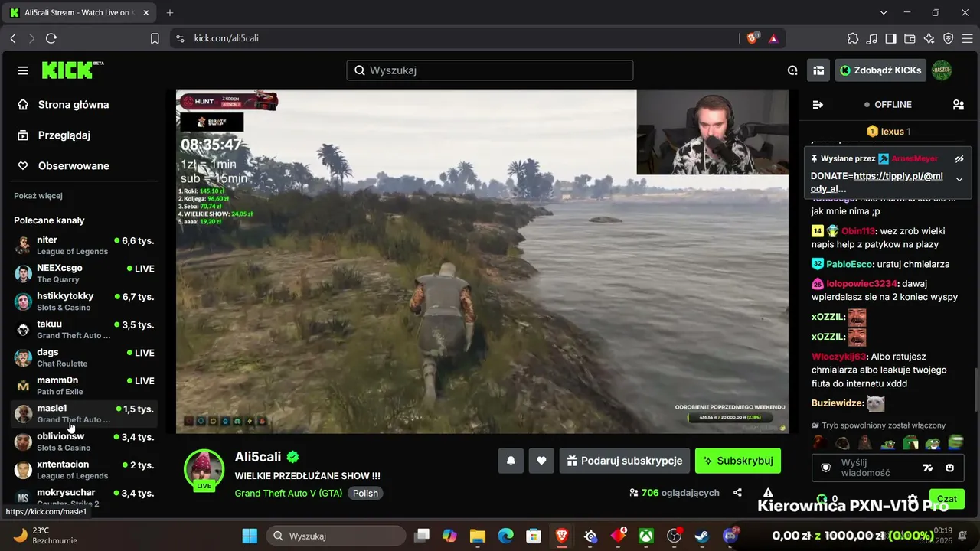Open Brave Rewards triangle icon
The image size is (980, 551).
click(773, 38)
